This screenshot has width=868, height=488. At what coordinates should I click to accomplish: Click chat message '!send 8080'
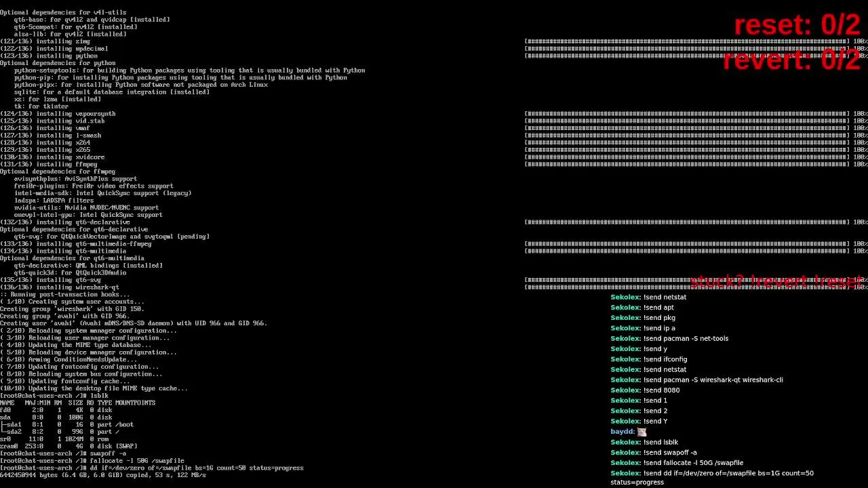(x=645, y=390)
